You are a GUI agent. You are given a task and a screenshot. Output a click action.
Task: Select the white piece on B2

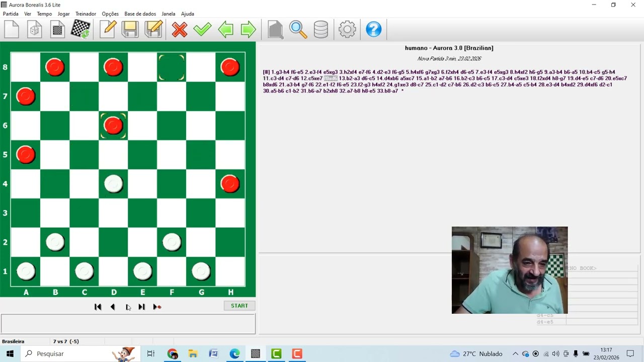click(55, 242)
